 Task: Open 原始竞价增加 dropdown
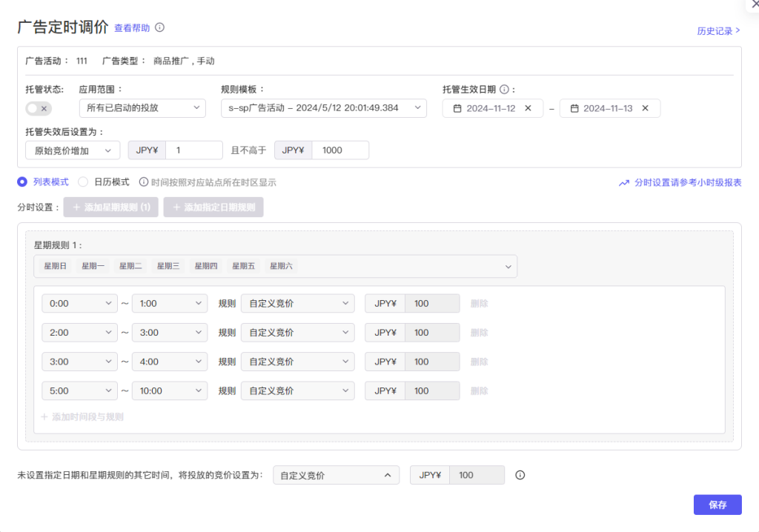point(73,150)
